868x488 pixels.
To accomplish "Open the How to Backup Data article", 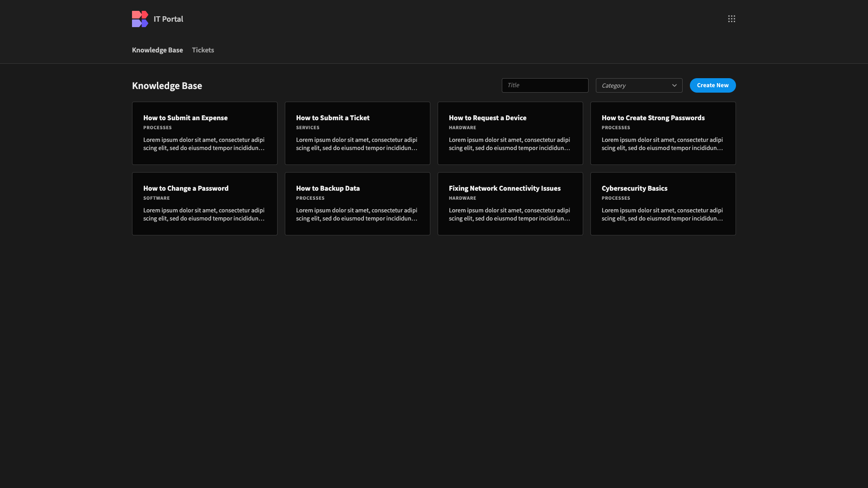I will [357, 204].
